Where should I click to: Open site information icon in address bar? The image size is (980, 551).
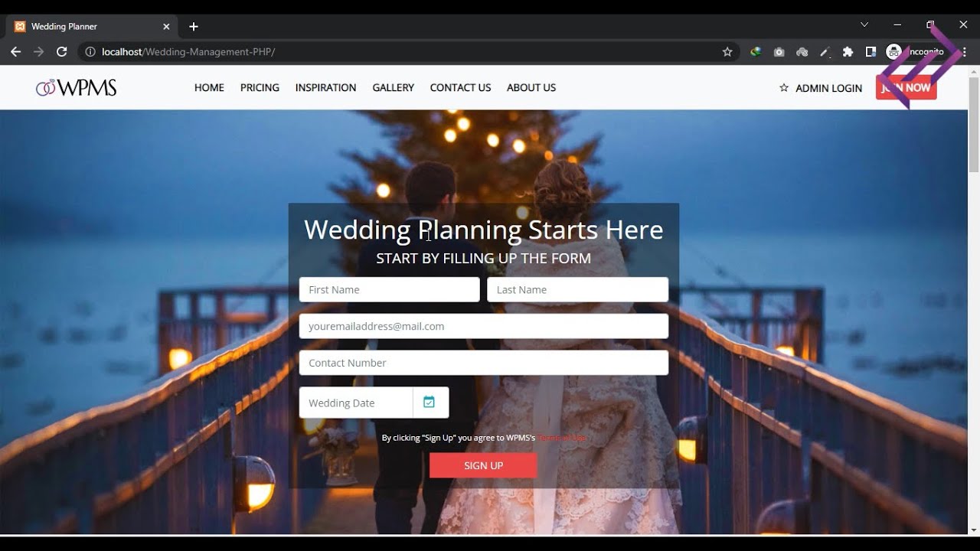coord(90,52)
